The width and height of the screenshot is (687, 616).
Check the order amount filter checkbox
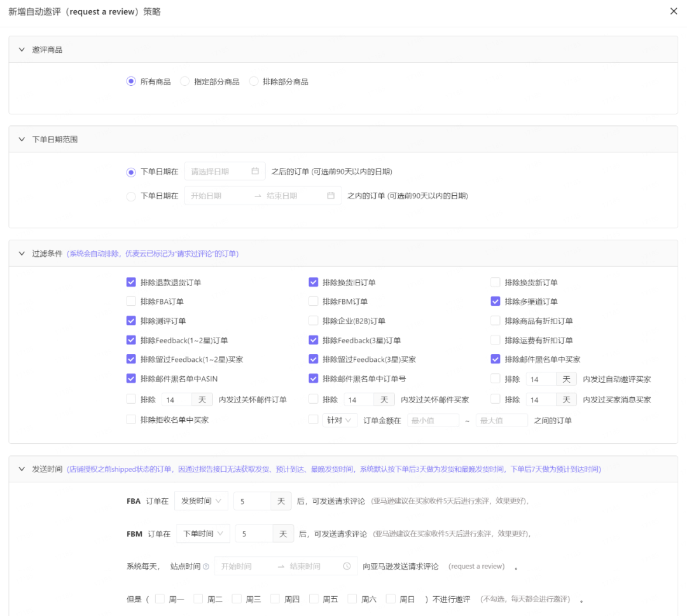(x=313, y=420)
